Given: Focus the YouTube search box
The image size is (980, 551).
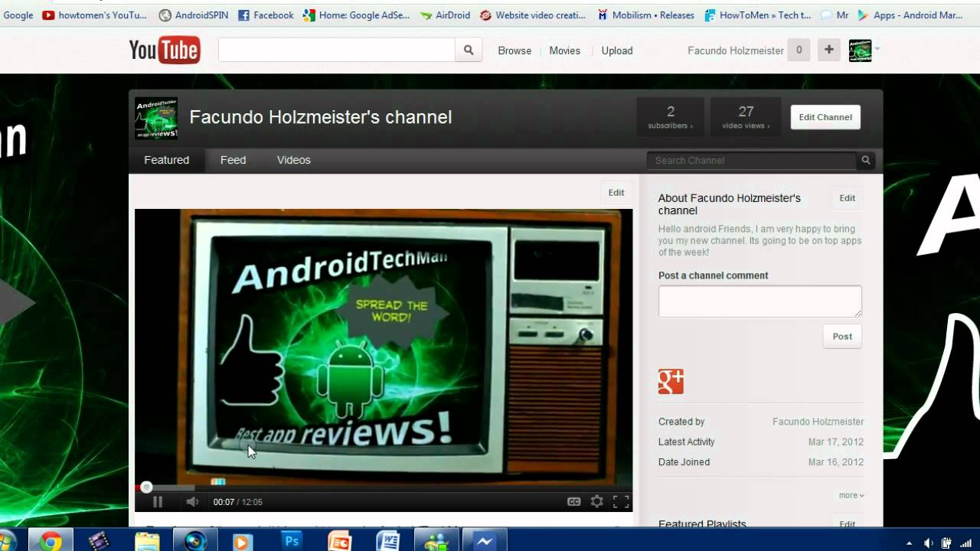Looking at the screenshot, I should click(x=337, y=51).
